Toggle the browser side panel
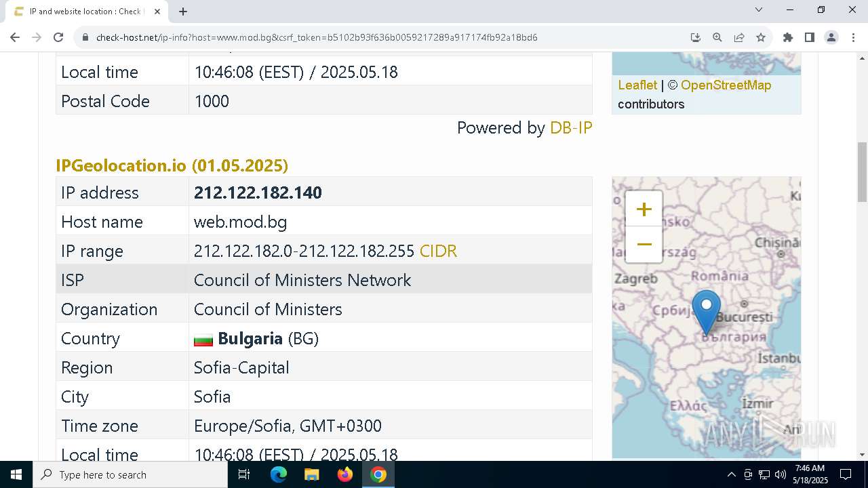The image size is (868, 488). (x=809, y=37)
